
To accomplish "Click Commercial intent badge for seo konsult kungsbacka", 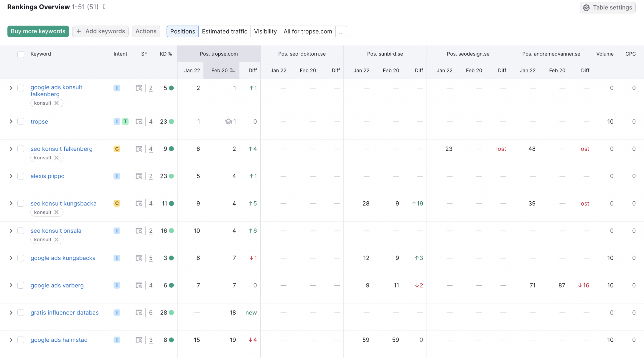I will tap(117, 203).
